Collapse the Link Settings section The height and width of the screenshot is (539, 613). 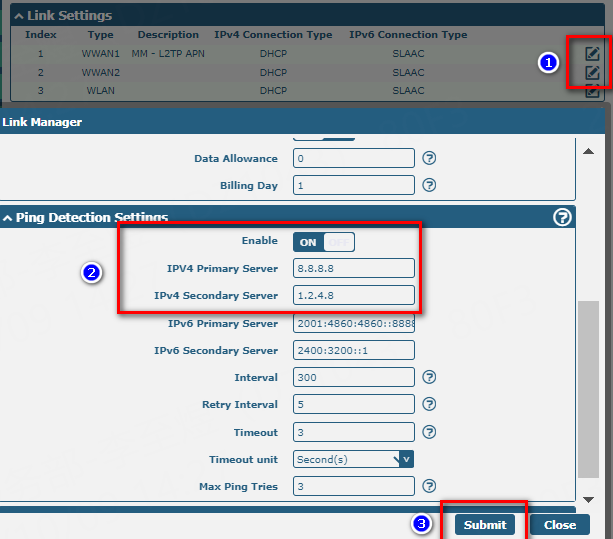(x=18, y=16)
